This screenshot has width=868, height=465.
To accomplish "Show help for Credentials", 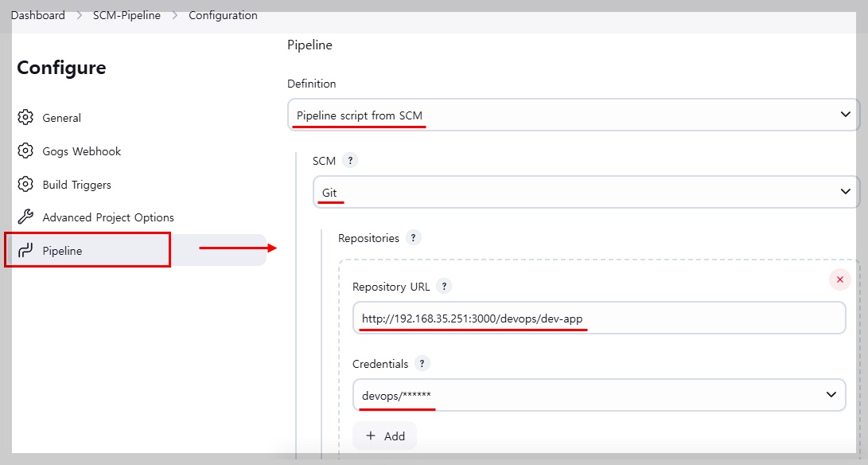I will pos(422,363).
